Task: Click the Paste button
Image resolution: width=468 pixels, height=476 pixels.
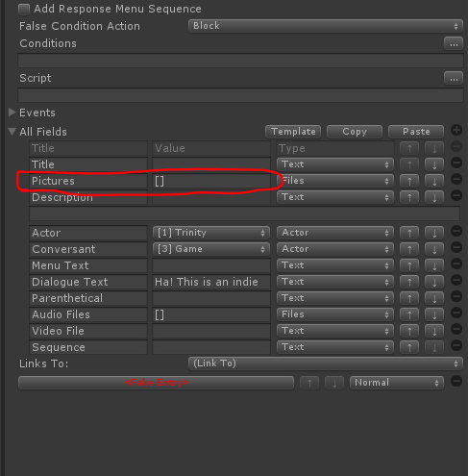Action: [416, 132]
